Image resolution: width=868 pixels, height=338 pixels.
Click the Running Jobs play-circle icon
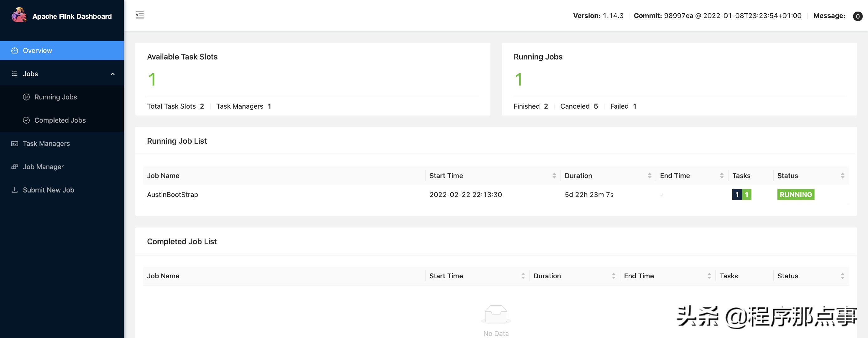(26, 97)
